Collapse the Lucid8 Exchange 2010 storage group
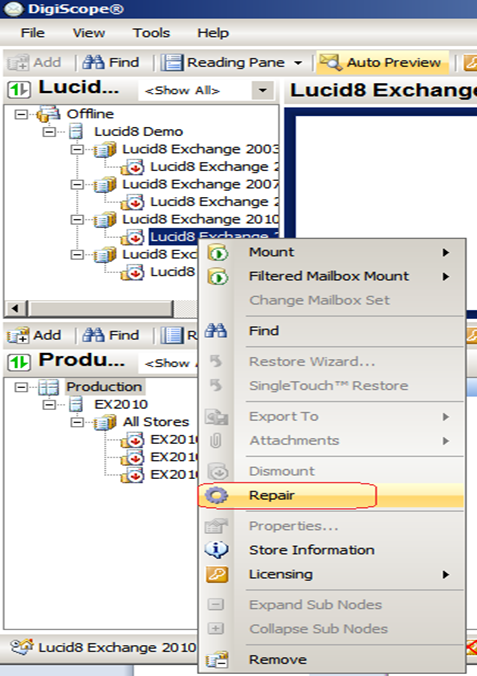This screenshot has height=676, width=477. [x=77, y=219]
